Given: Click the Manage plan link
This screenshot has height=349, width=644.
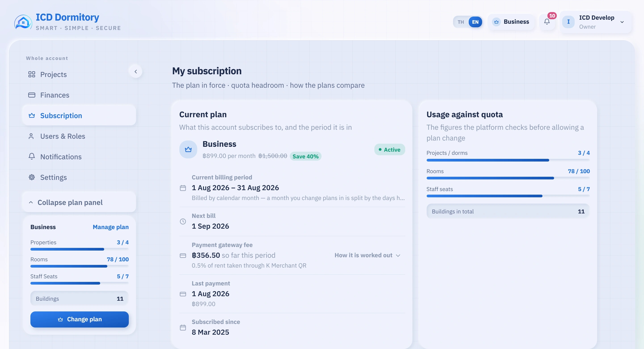Looking at the screenshot, I should coord(111,227).
